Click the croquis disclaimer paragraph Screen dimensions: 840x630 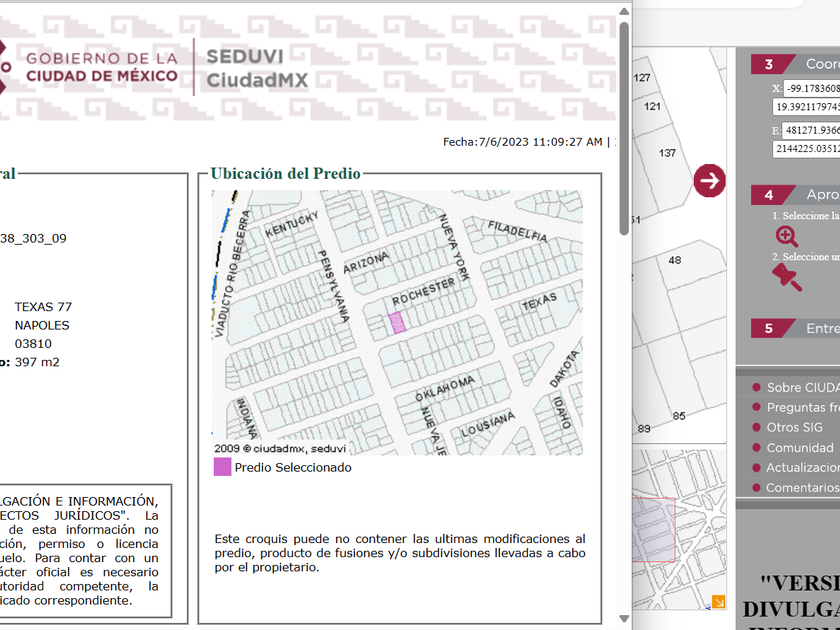400,553
